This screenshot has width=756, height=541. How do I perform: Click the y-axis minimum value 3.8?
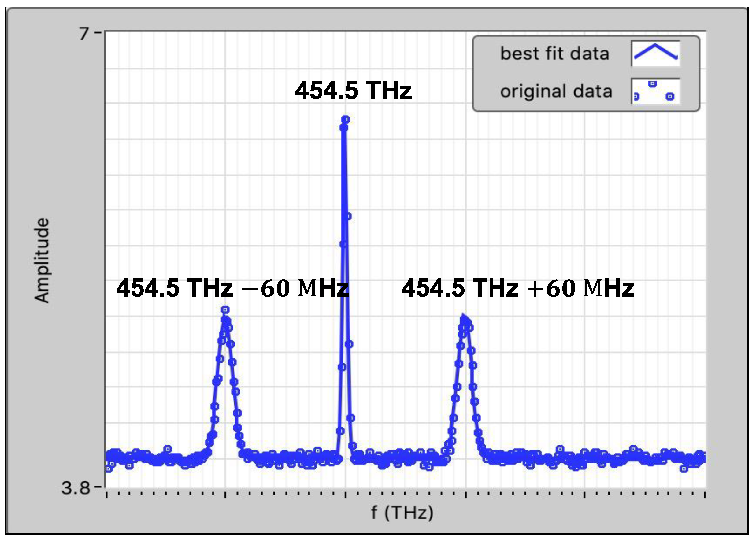pyautogui.click(x=76, y=488)
